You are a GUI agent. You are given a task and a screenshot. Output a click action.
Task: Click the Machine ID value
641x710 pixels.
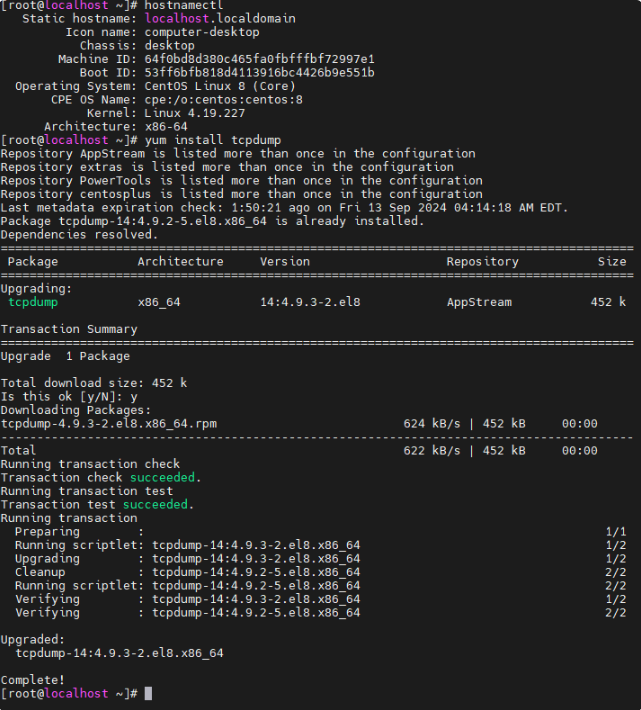point(259,59)
